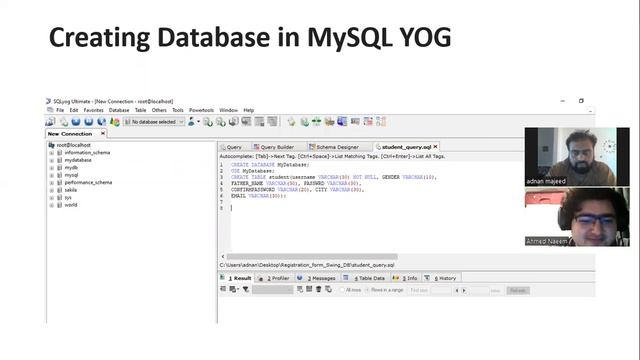Open the Powertools menu
640x360 pixels.
(x=201, y=110)
